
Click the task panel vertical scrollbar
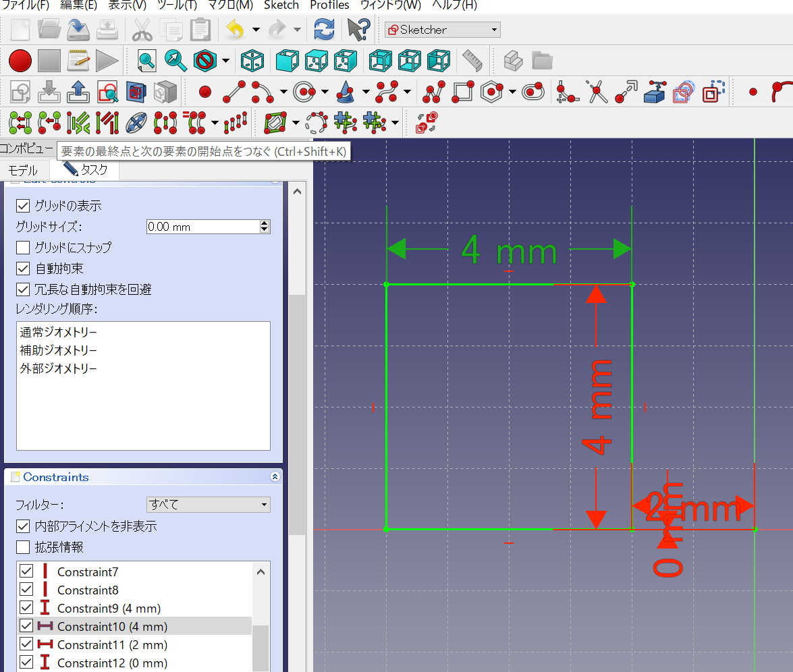pos(297,415)
